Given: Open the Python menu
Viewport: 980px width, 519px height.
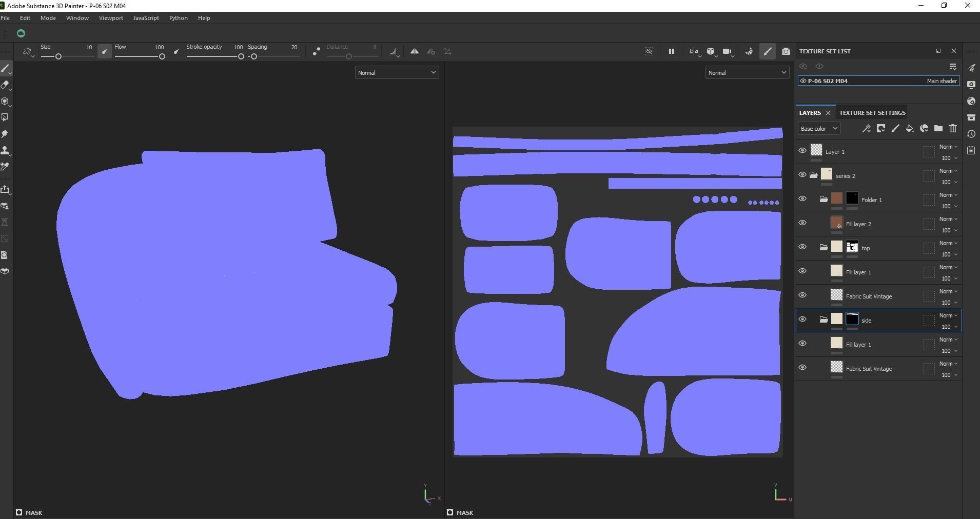Looking at the screenshot, I should [179, 18].
